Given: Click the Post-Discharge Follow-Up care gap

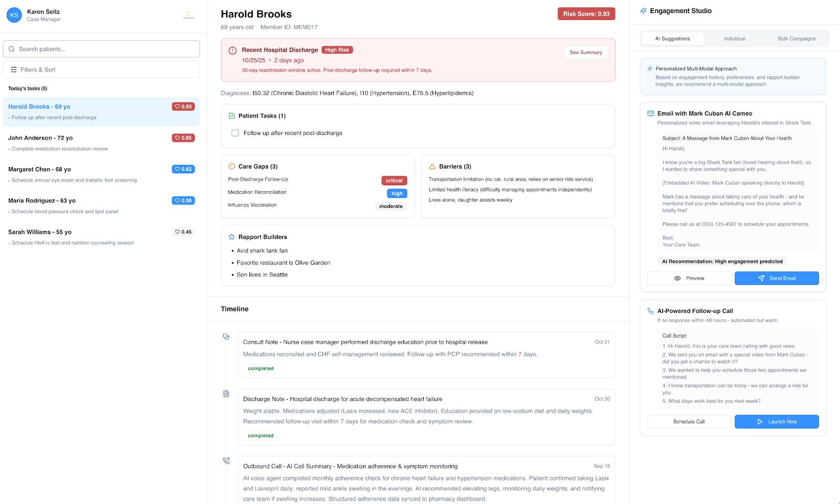Looking at the screenshot, I should (x=258, y=180).
